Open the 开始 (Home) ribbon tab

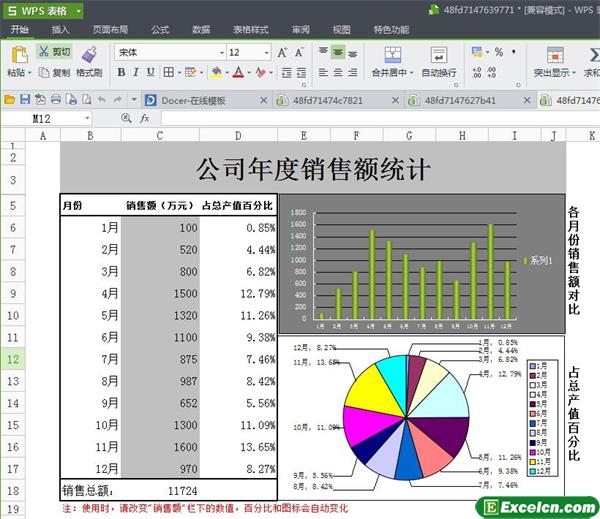pos(19,29)
